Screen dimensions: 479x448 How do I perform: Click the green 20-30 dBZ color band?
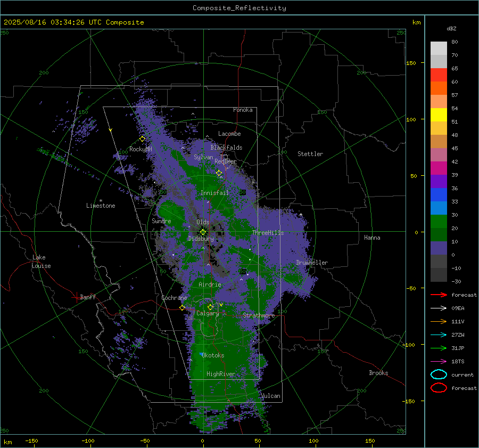click(439, 222)
